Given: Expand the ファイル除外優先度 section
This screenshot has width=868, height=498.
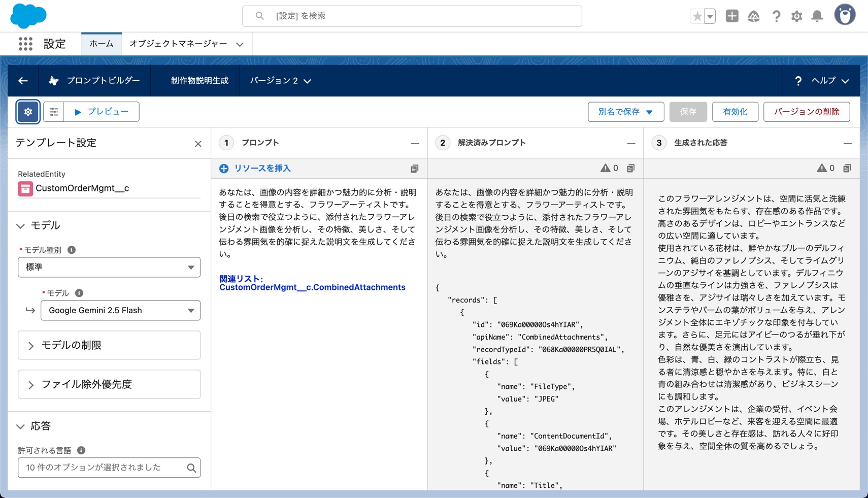Looking at the screenshot, I should (x=109, y=384).
